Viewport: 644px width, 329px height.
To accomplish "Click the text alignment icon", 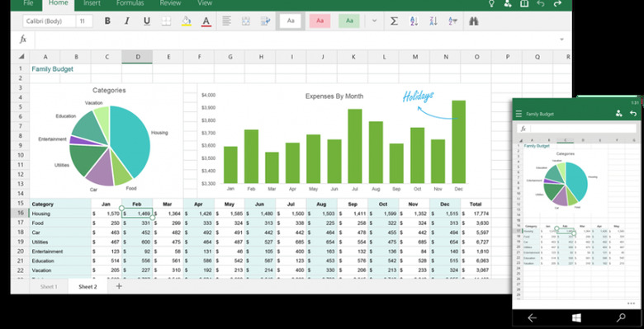I will 227,21.
